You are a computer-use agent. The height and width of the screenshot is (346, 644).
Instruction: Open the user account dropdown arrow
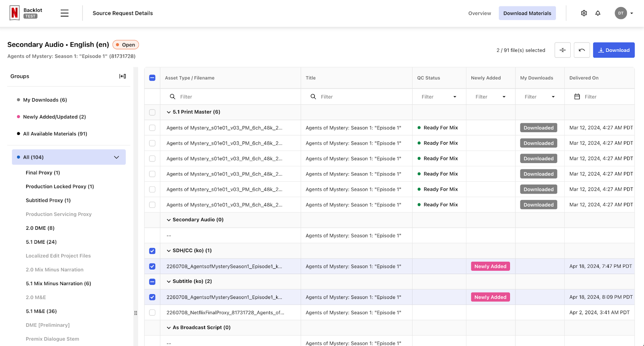coord(632,13)
